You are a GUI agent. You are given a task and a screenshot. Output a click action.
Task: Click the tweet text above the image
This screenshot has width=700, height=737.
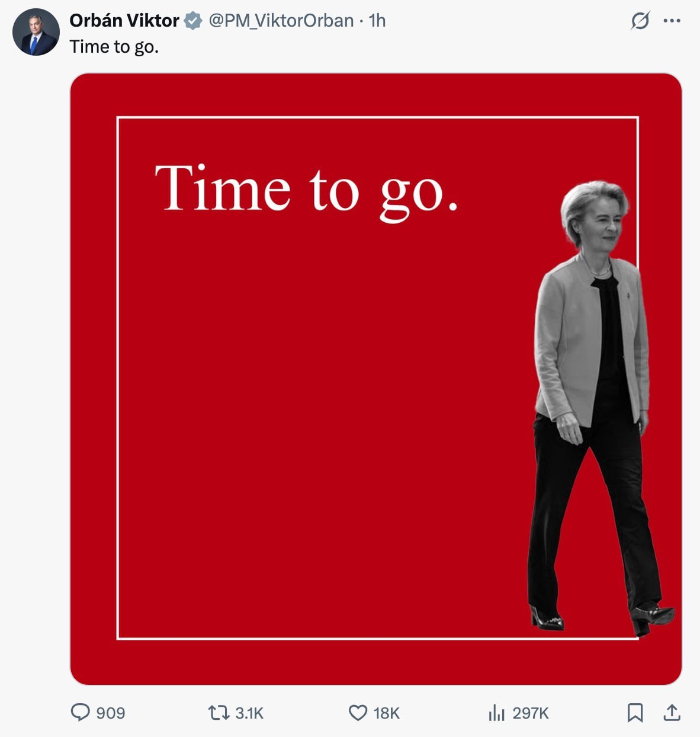pyautogui.click(x=114, y=47)
